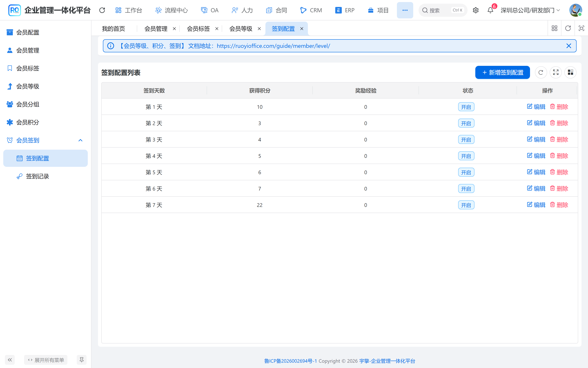Refresh the sign-in config table
Screen dimensions: 588x368
541,72
